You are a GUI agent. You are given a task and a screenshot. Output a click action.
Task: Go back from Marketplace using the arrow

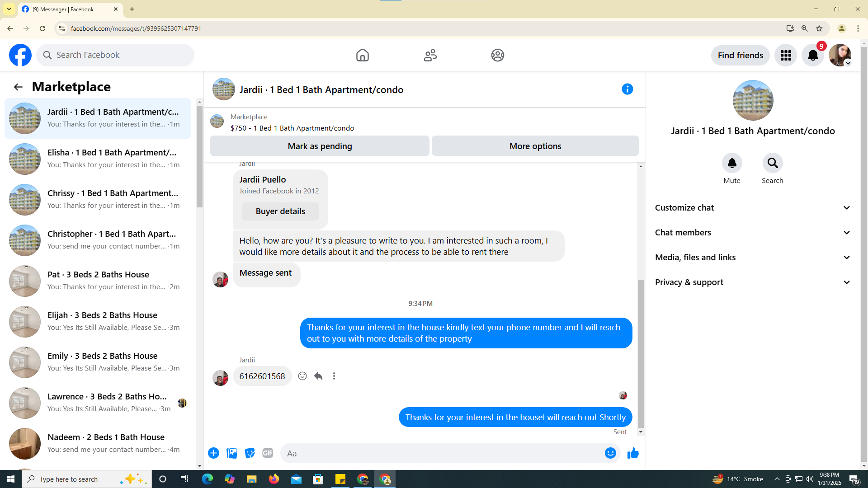coord(18,87)
